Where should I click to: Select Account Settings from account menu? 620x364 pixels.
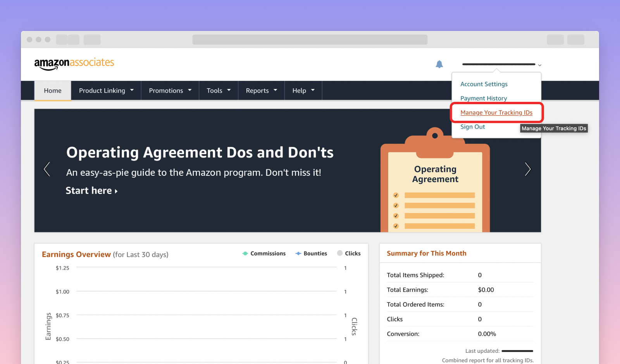tap(484, 84)
